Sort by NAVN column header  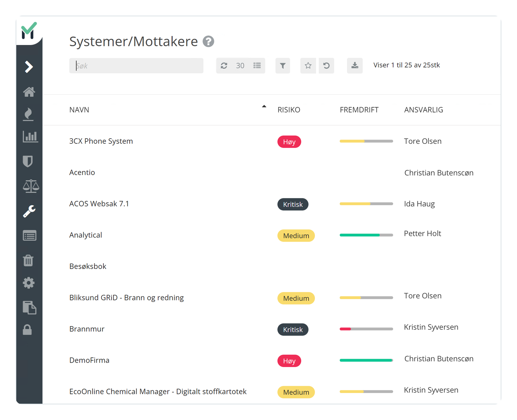[79, 110]
